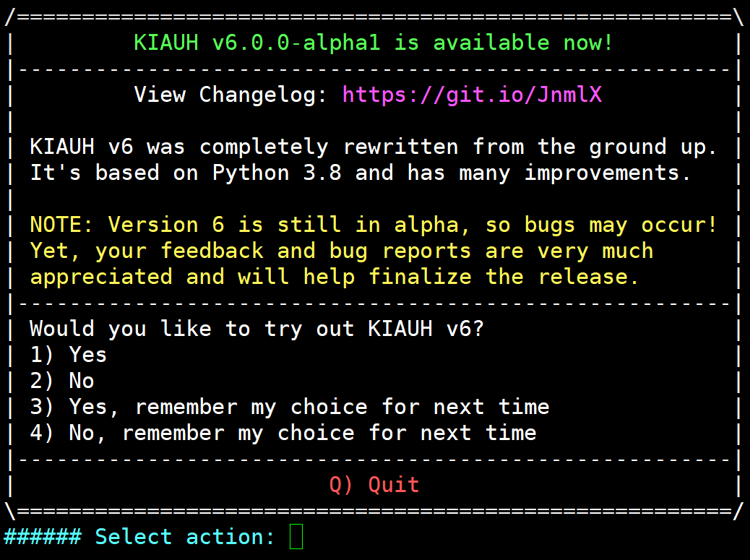Click the "View Changelog:" label

click(x=231, y=95)
